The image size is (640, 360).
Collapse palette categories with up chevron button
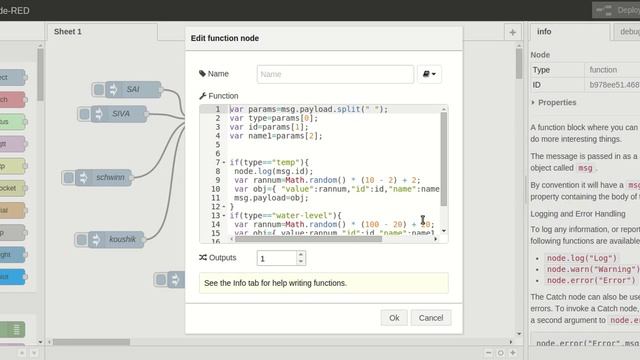coord(22,353)
